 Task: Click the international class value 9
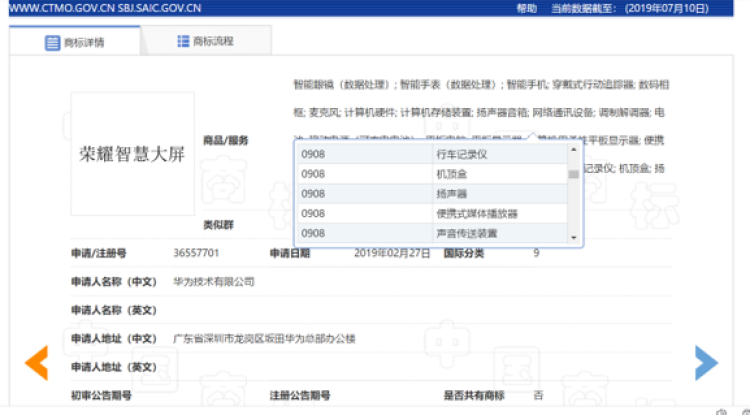pos(536,253)
